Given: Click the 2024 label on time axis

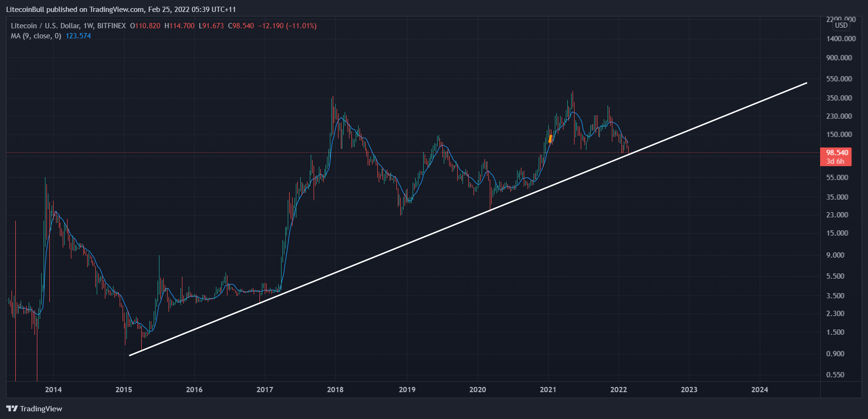Looking at the screenshot, I should coord(760,389).
